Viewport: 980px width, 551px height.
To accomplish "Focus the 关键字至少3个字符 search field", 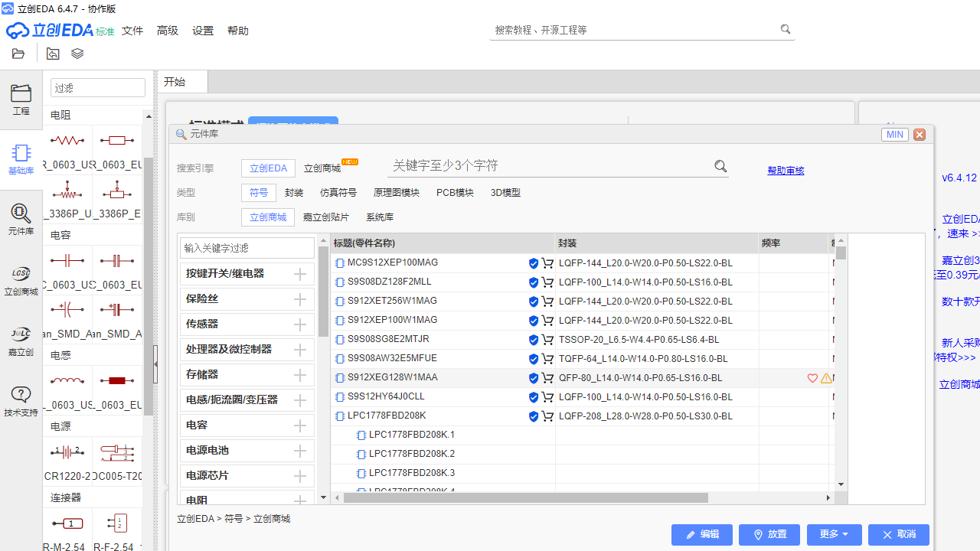I will [x=550, y=166].
